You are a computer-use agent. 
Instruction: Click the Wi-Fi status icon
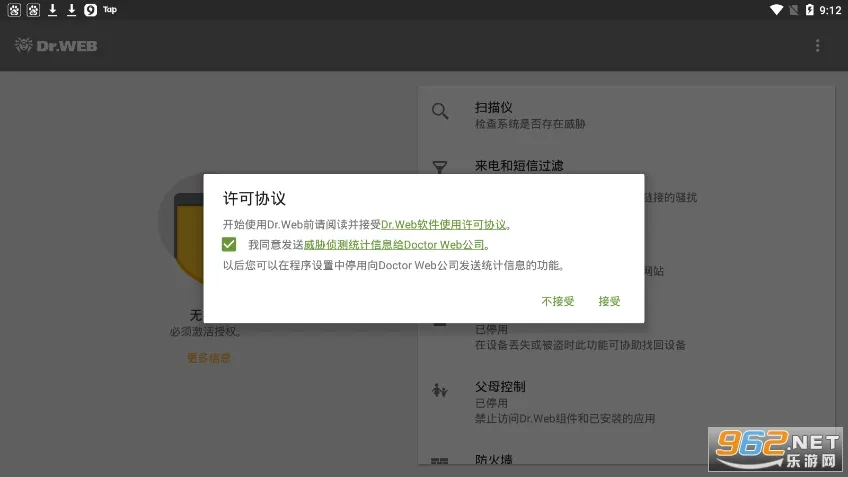point(776,10)
